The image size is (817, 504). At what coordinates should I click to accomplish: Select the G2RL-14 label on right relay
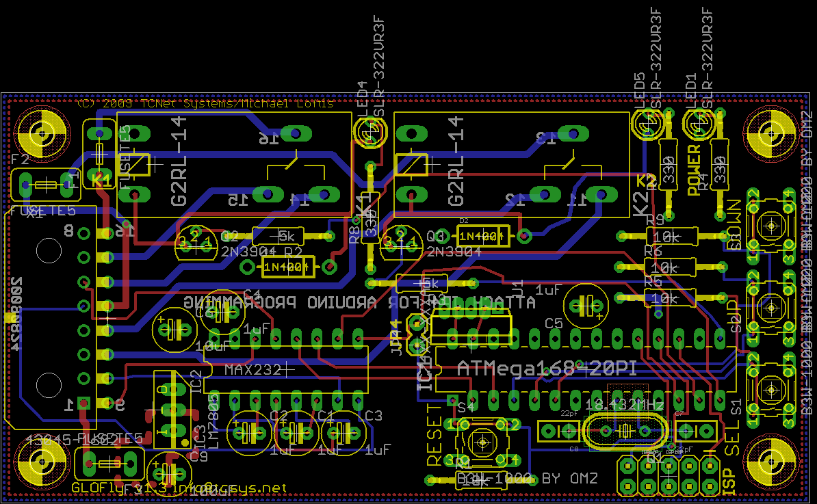tap(456, 161)
